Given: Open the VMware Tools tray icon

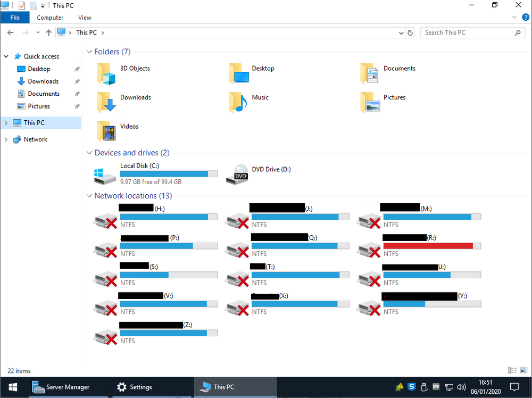Looking at the screenshot, I should [x=436, y=387].
